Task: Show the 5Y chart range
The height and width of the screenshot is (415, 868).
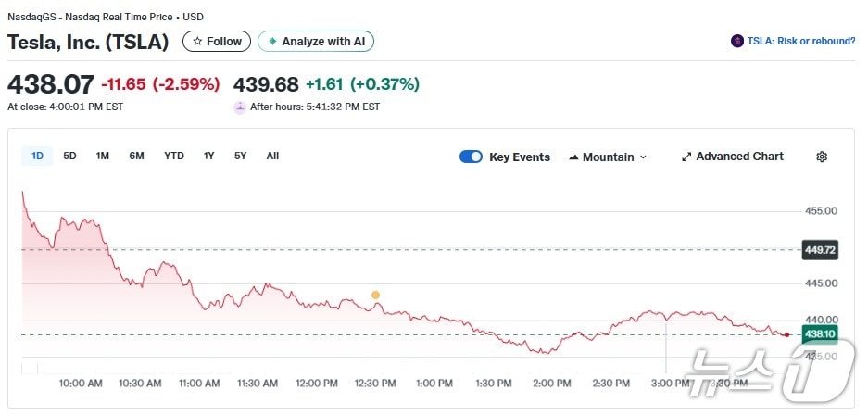Action: pos(240,156)
